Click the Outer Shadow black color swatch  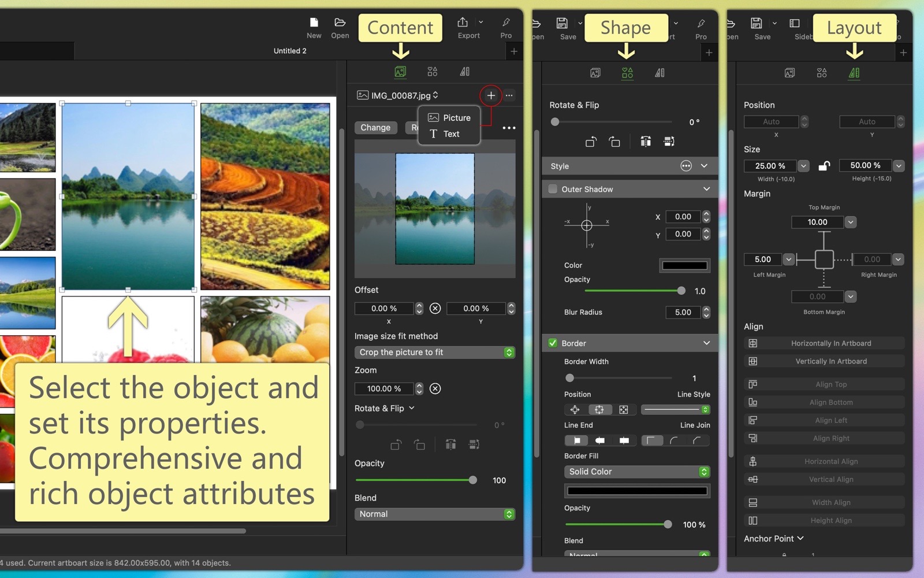(684, 265)
